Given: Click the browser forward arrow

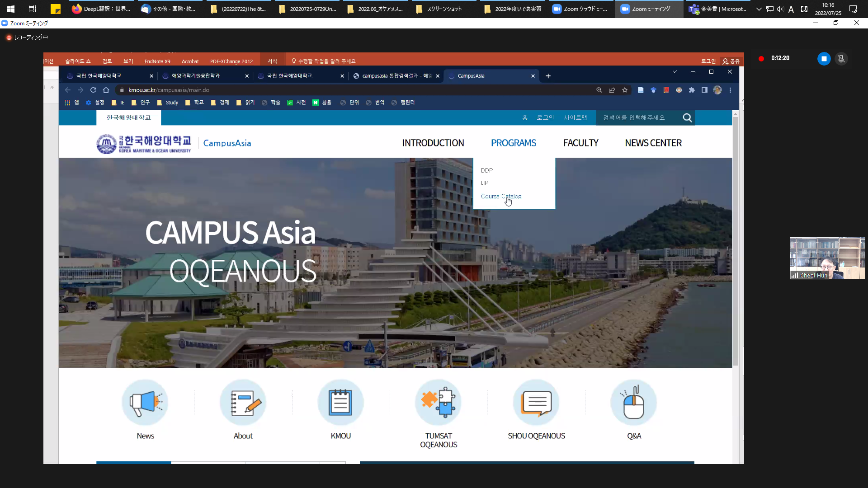Looking at the screenshot, I should (80, 90).
